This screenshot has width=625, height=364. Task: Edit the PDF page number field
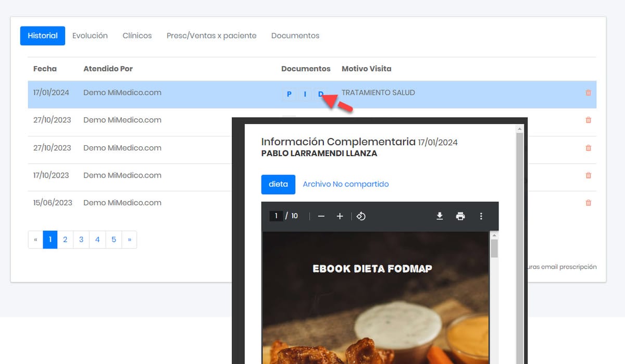click(x=276, y=216)
